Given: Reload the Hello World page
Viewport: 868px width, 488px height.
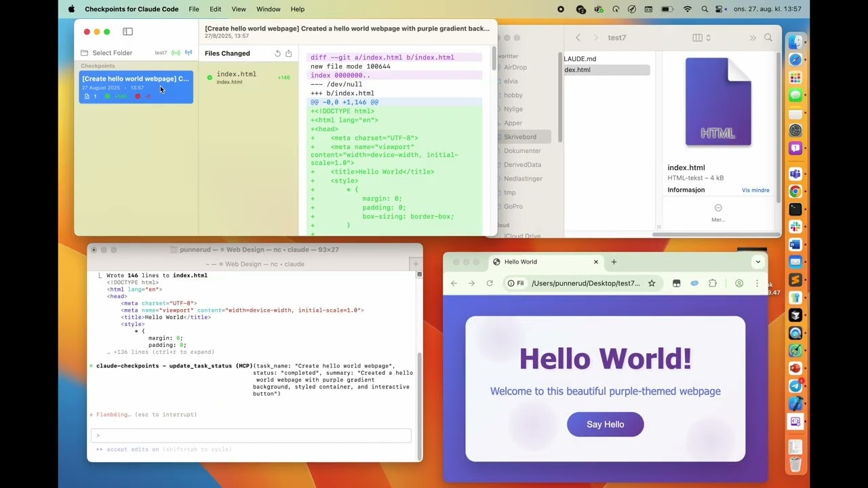Looking at the screenshot, I should tap(490, 283).
